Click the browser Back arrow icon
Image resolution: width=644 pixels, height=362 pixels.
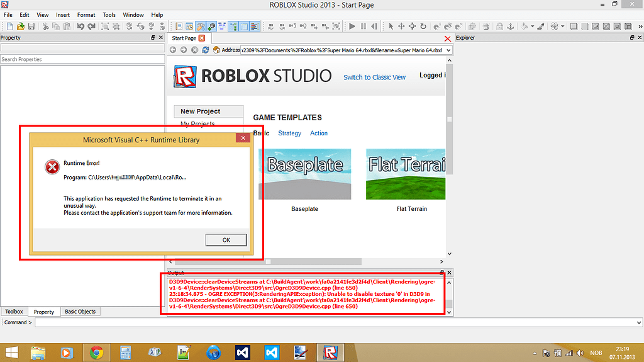(173, 50)
